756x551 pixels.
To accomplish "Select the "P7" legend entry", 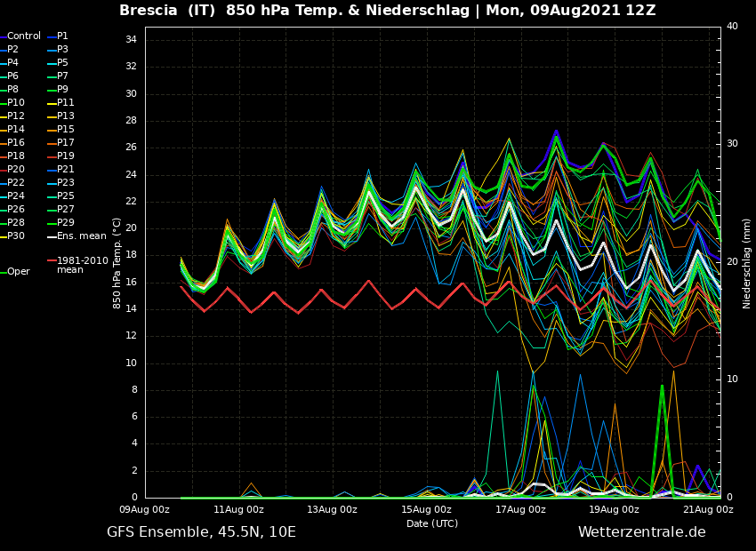I will pyautogui.click(x=58, y=76).
